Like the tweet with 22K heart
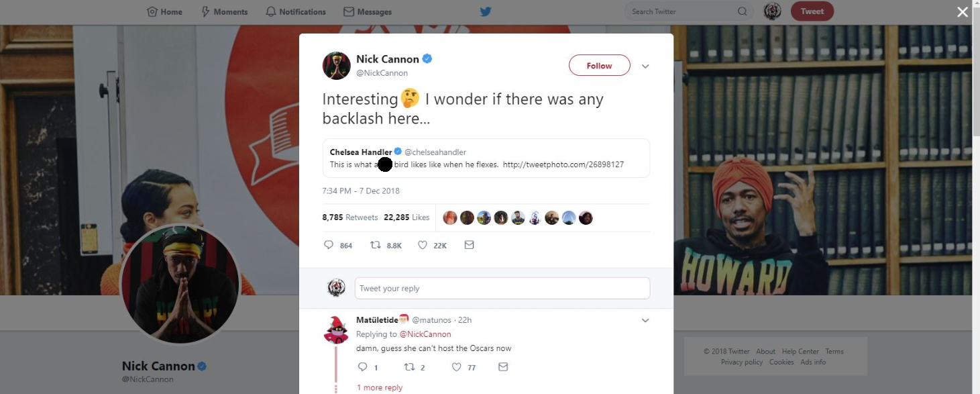980x394 pixels. [423, 245]
